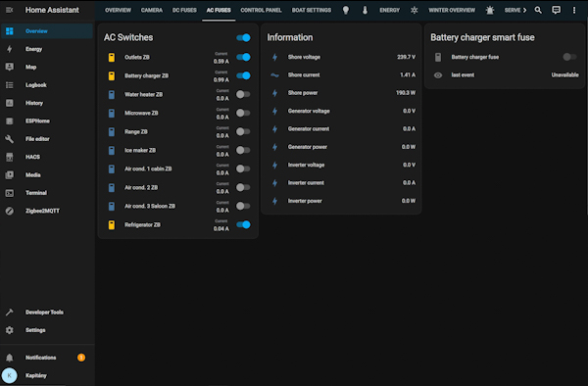Image resolution: width=588 pixels, height=386 pixels.
Task: Switch to the ENERGY tab
Action: pyautogui.click(x=390, y=10)
